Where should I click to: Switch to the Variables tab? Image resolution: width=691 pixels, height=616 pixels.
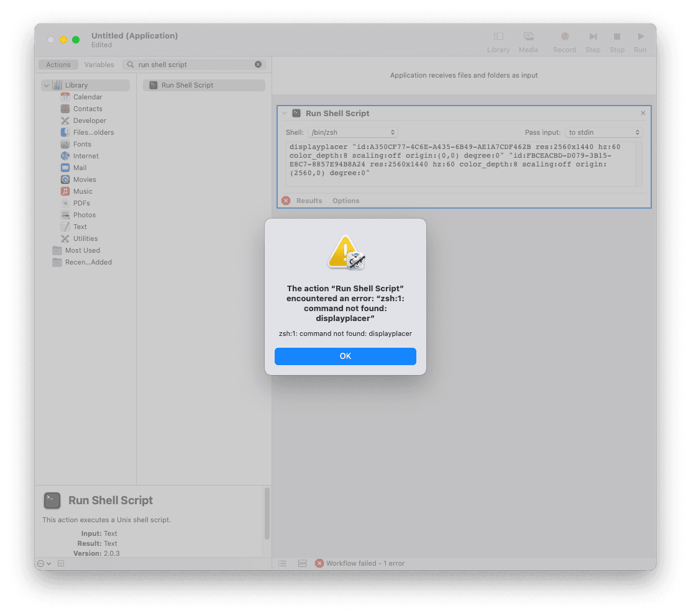coord(99,65)
